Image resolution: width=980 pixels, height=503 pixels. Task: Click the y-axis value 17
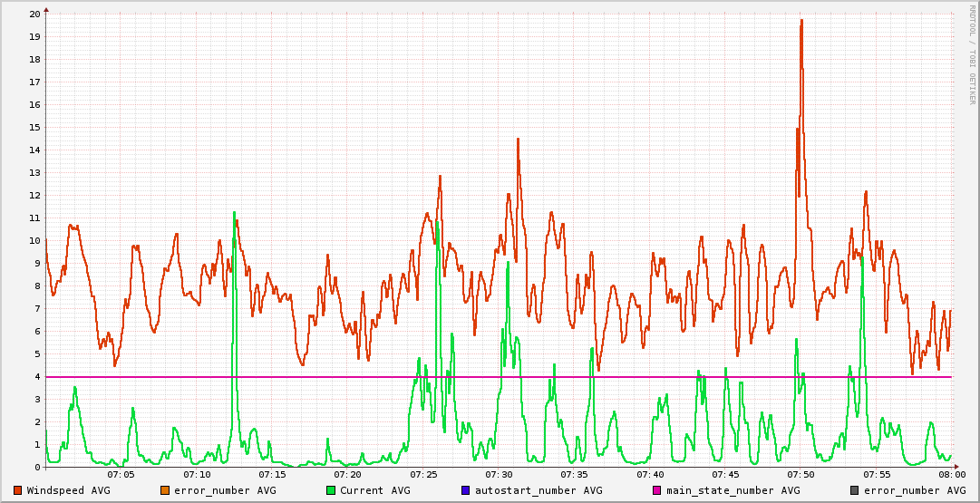coord(35,82)
